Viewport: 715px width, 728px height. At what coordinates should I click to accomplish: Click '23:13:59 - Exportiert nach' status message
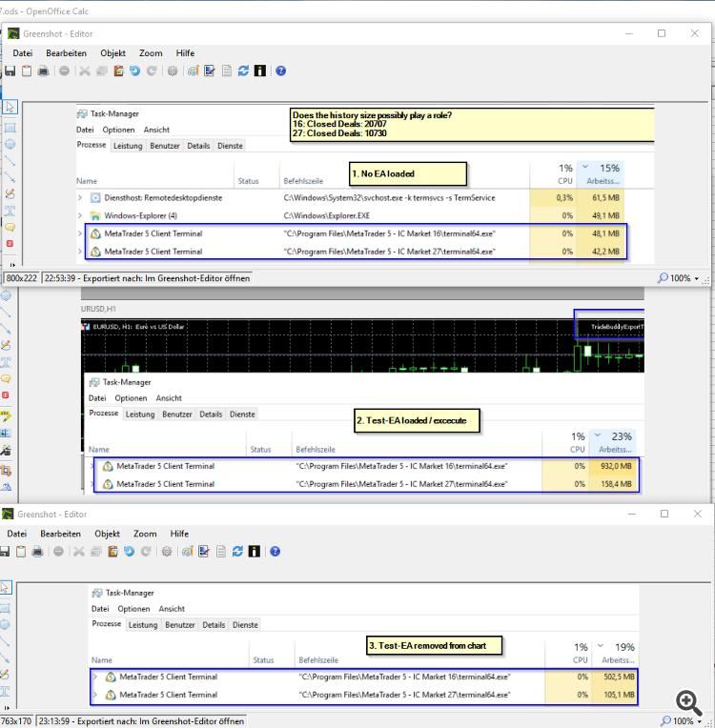coord(141,721)
